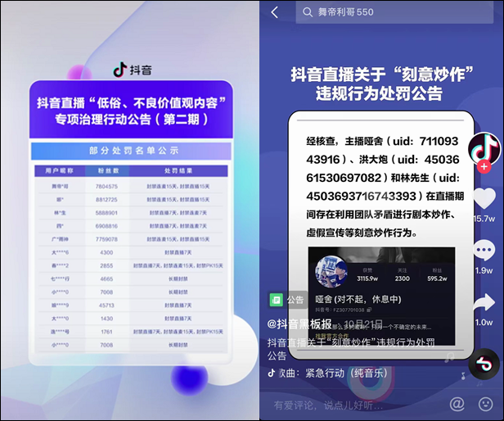Tap the share count 1.0w

point(484,322)
